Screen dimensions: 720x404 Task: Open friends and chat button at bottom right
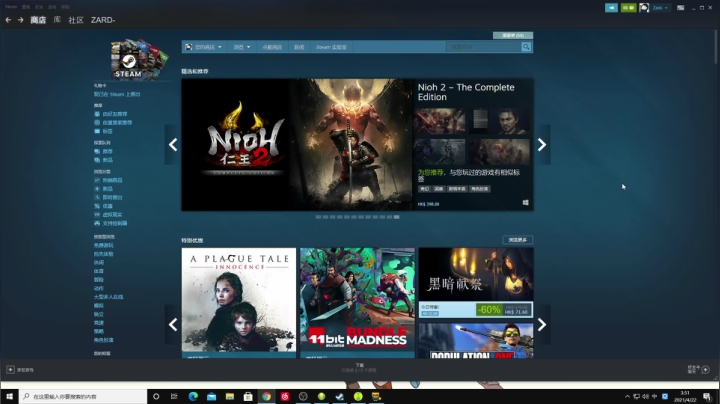698,370
